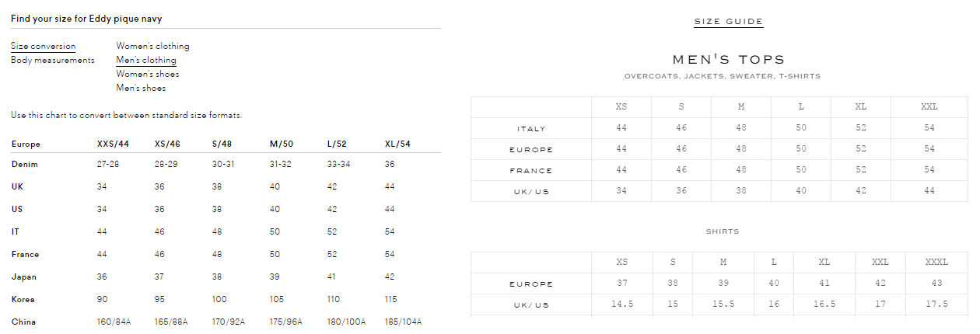This screenshot has width=980, height=334.
Task: Click the XL/54 Europe column header
Action: point(397,144)
